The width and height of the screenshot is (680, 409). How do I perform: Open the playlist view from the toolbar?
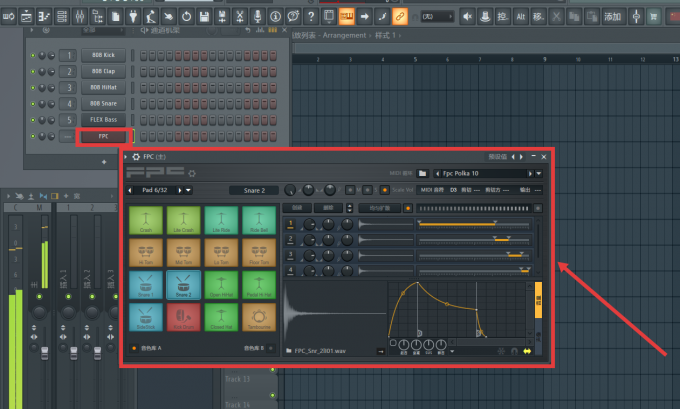coord(26,17)
